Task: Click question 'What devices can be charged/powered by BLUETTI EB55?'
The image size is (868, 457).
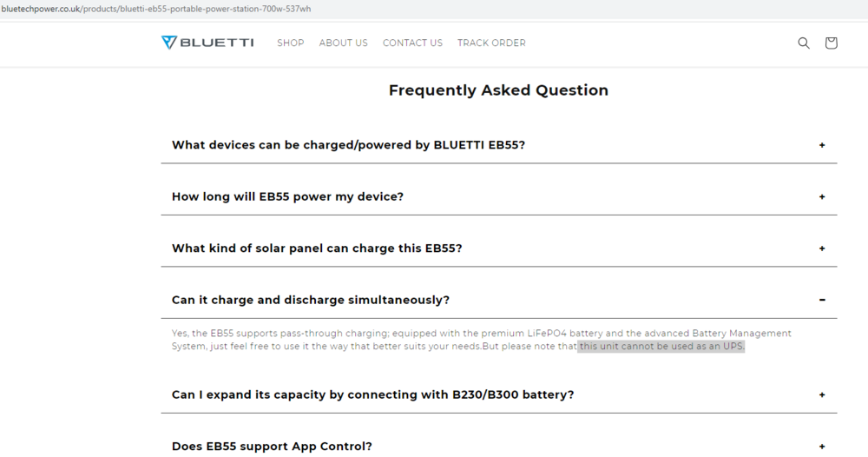Action: tap(348, 145)
